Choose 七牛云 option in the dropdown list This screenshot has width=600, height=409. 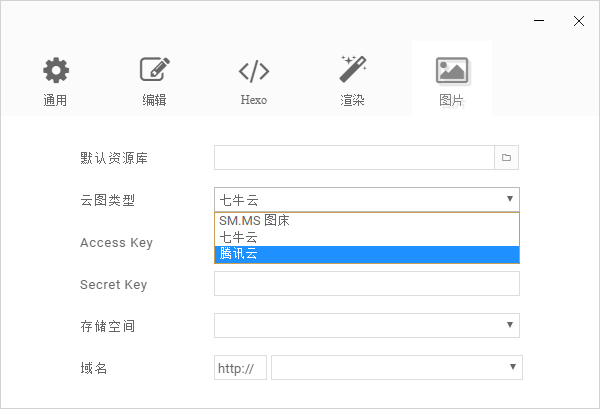tap(238, 238)
